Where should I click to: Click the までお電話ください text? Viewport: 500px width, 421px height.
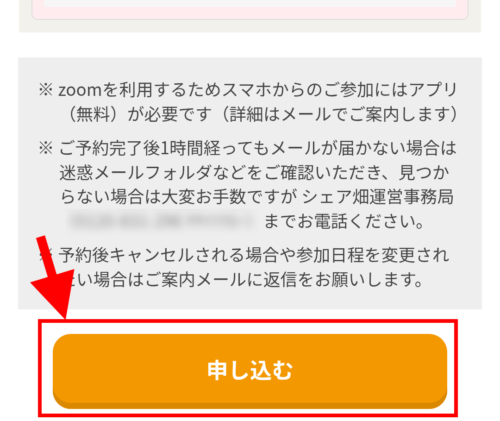pos(344,221)
